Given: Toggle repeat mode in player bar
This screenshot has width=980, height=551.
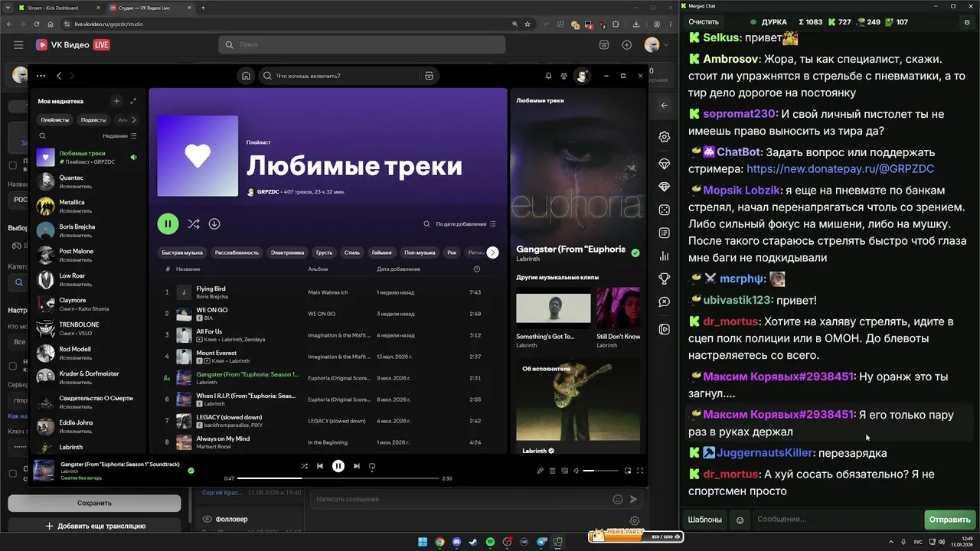Looking at the screenshot, I should click(x=372, y=466).
